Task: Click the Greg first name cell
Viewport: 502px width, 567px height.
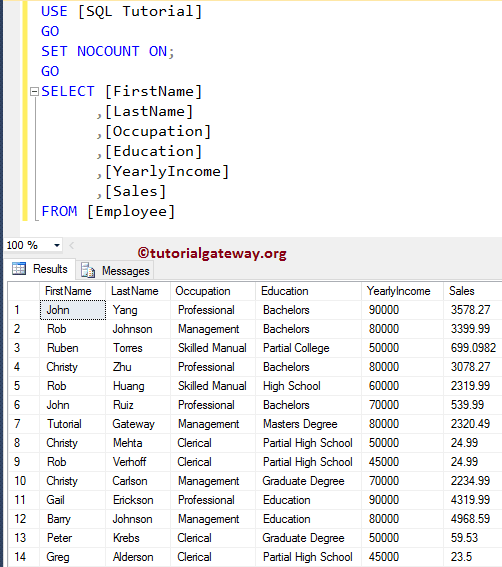Action: (x=72, y=557)
